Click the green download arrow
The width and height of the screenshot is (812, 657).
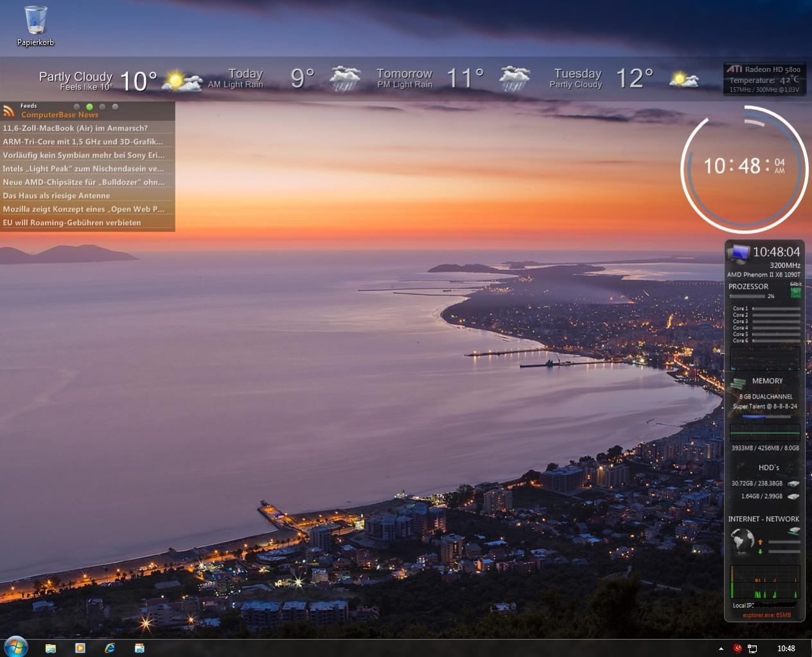click(760, 551)
